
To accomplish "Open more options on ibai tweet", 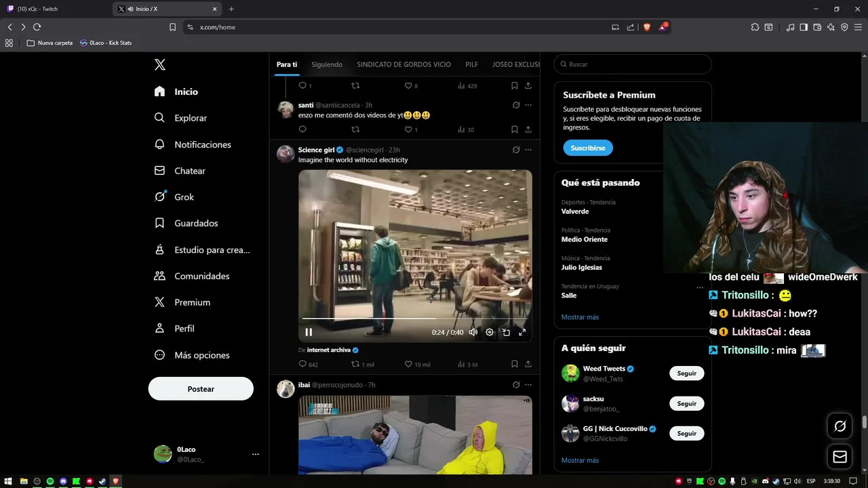I will tap(528, 385).
